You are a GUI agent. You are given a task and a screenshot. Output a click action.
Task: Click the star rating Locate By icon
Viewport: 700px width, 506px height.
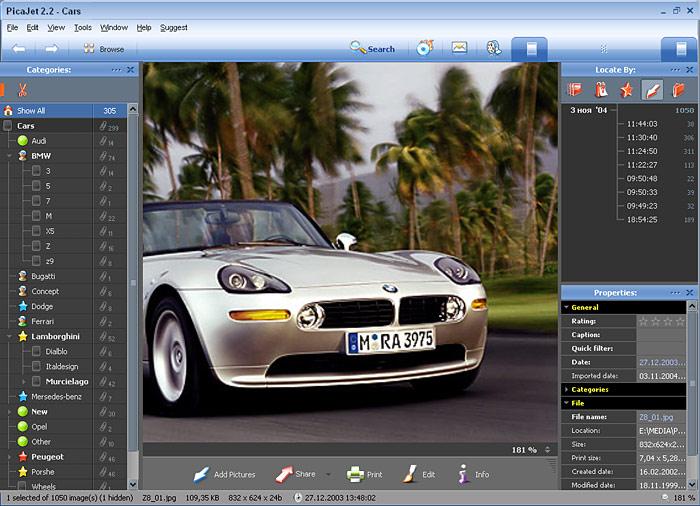pos(626,90)
